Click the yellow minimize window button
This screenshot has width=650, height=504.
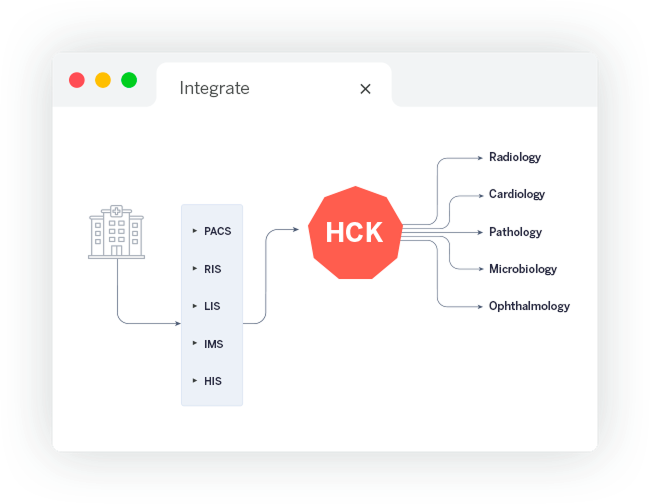click(103, 80)
